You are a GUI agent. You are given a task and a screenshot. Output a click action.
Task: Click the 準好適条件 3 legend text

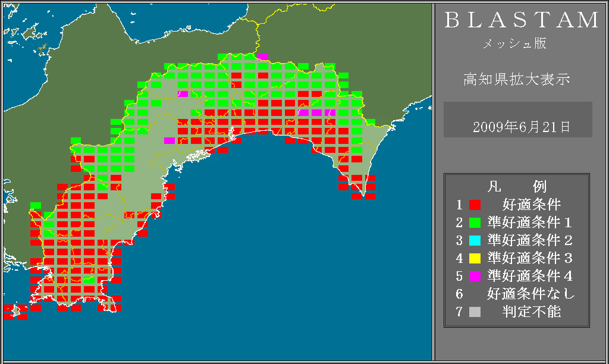point(530,258)
